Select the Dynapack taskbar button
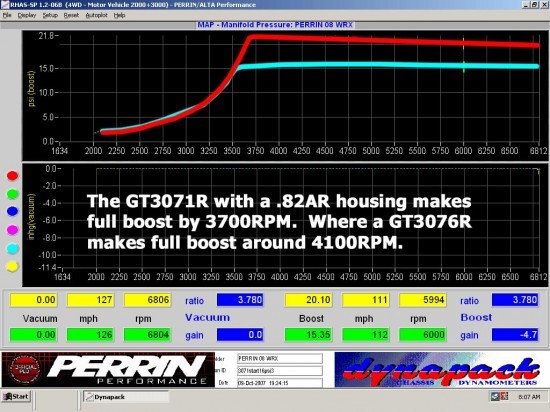550x412 pixels. coord(126,397)
